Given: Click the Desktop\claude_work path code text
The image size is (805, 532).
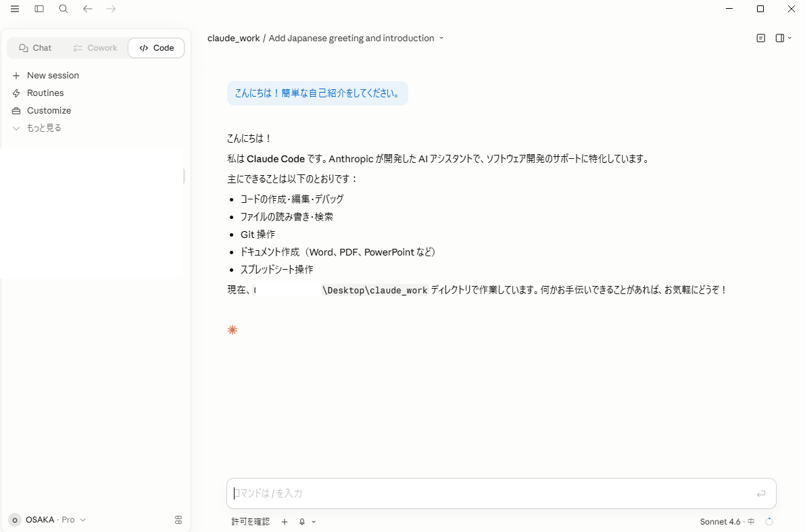Looking at the screenshot, I should [x=374, y=290].
